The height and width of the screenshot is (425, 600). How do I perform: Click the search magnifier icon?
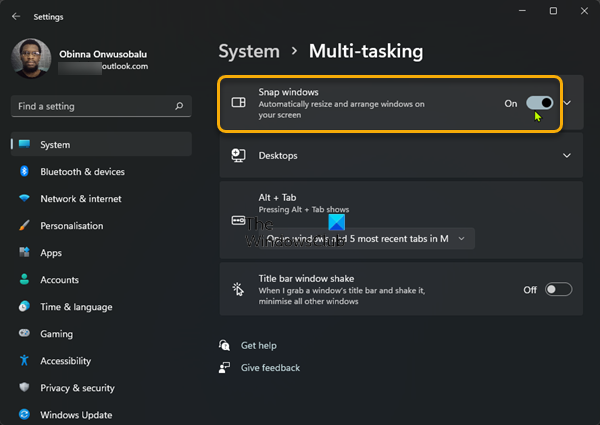[x=179, y=106]
